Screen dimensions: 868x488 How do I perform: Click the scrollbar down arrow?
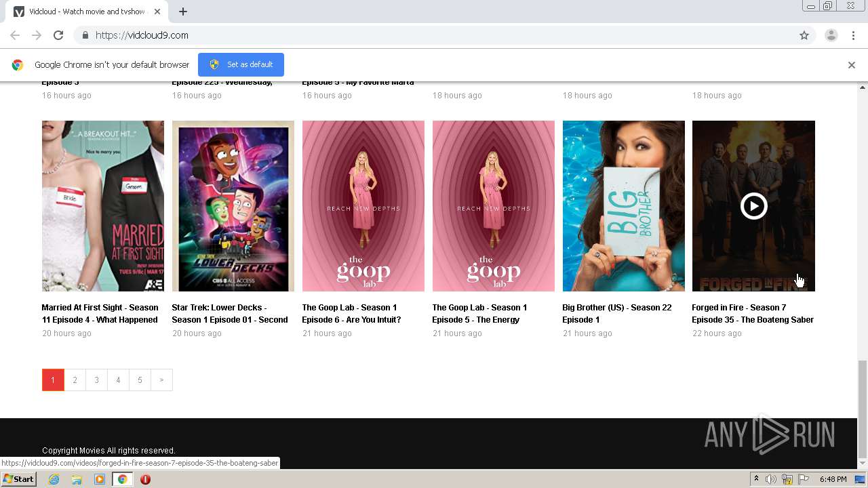[863, 464]
